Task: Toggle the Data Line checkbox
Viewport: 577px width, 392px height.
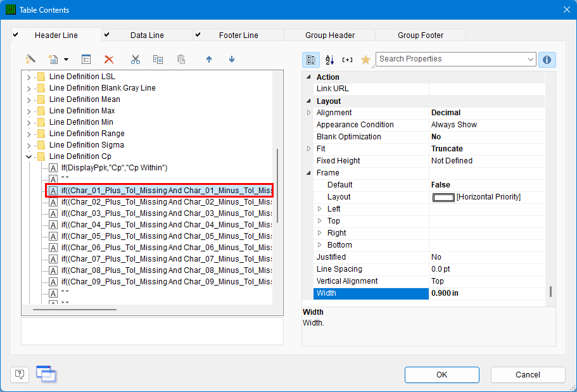Action: pos(106,35)
